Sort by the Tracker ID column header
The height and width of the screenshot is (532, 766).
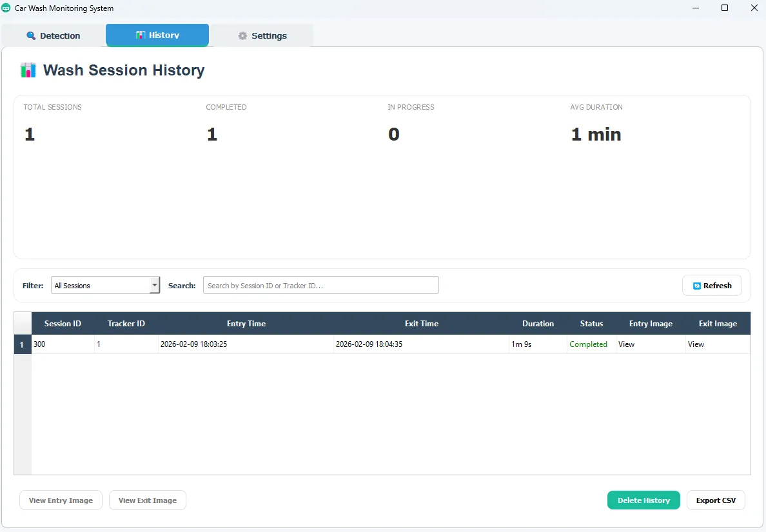click(126, 324)
